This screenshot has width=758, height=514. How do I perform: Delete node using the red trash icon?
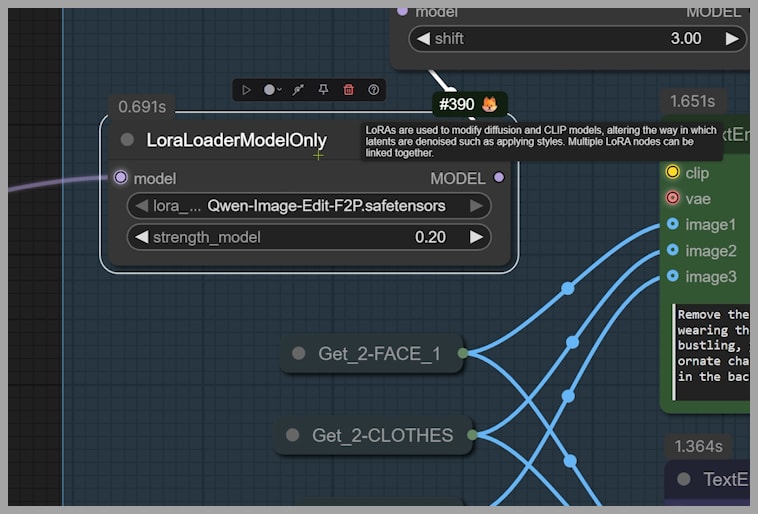(348, 90)
